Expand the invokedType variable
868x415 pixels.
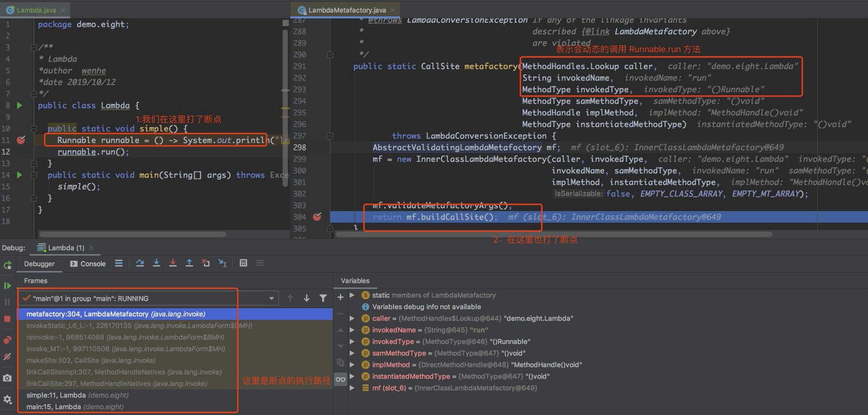pyautogui.click(x=352, y=341)
